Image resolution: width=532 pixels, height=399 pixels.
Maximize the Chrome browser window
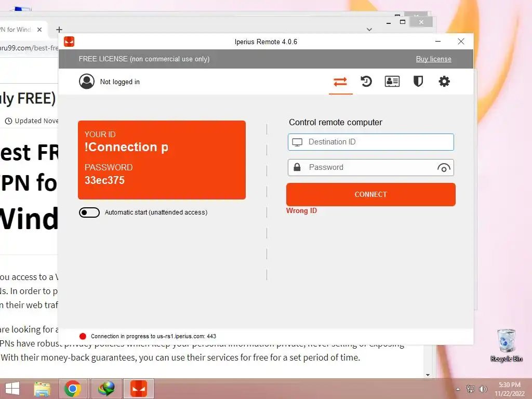point(403,22)
